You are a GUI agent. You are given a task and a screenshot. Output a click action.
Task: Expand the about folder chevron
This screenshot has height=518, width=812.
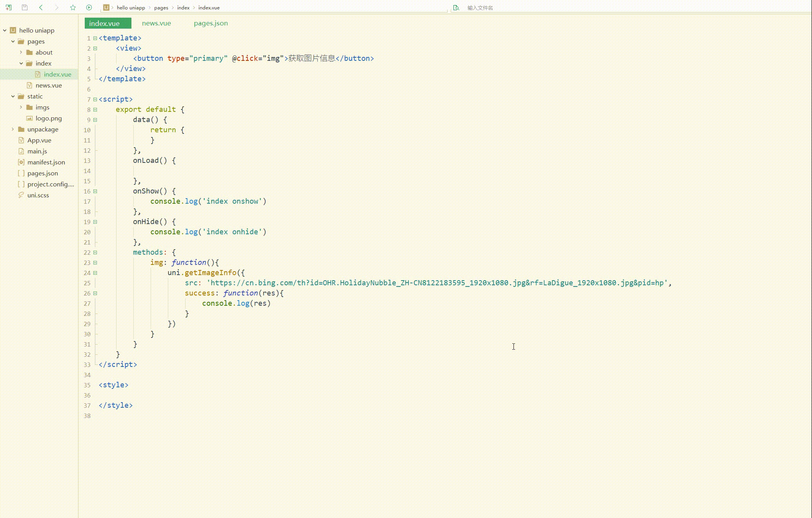click(21, 52)
